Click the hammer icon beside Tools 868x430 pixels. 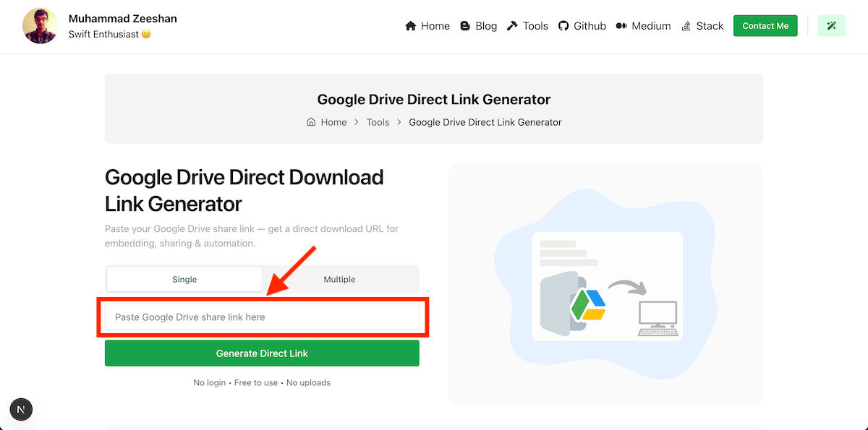coord(513,26)
